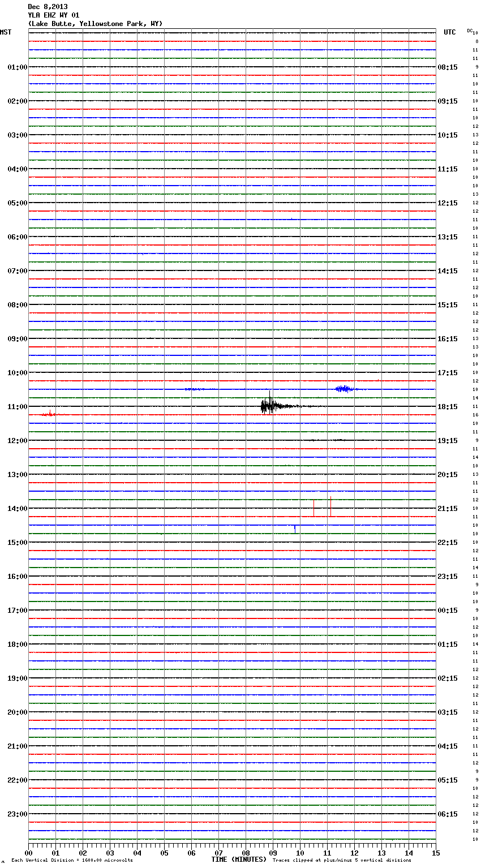This screenshot has height=868, width=481.
Task: Click the minute-axis tick label 07
Action: point(218,853)
